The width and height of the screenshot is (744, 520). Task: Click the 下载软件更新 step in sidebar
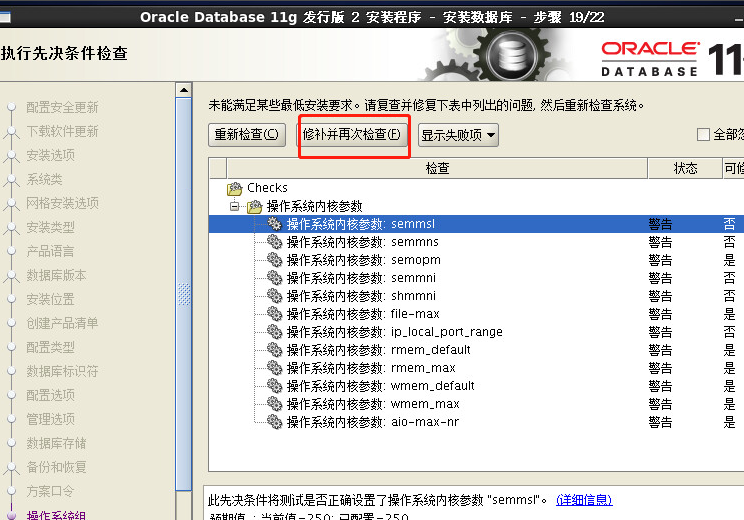click(x=62, y=131)
